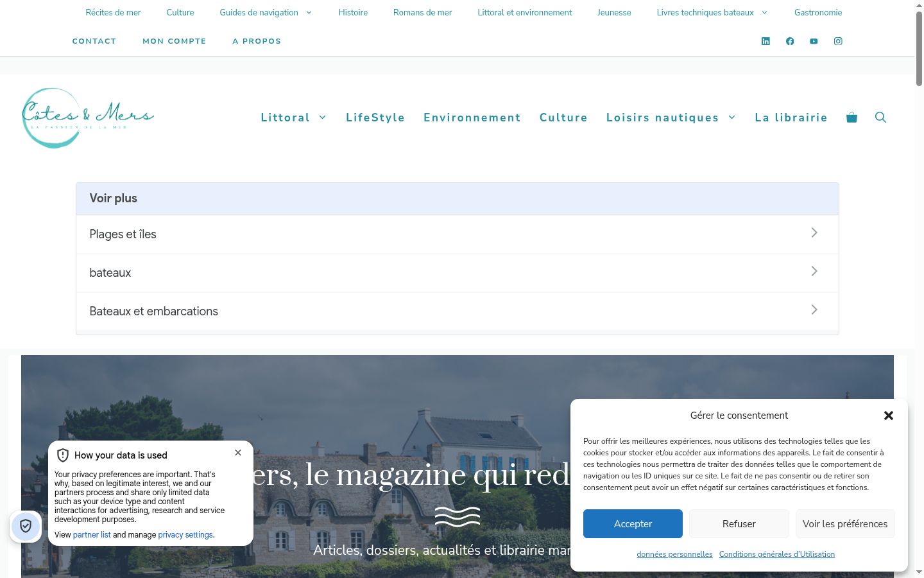Go to La librairie
The width and height of the screenshot is (924, 578).
coord(791,118)
